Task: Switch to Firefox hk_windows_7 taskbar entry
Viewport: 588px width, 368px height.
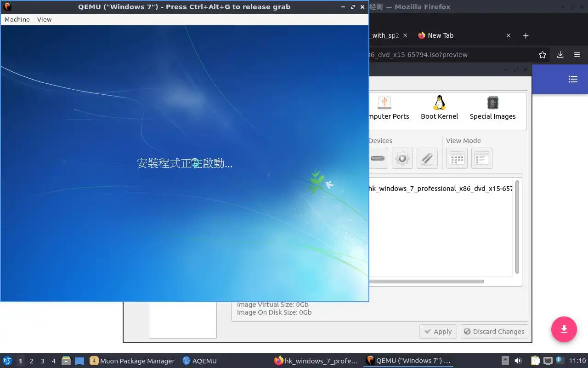Action: pyautogui.click(x=316, y=361)
